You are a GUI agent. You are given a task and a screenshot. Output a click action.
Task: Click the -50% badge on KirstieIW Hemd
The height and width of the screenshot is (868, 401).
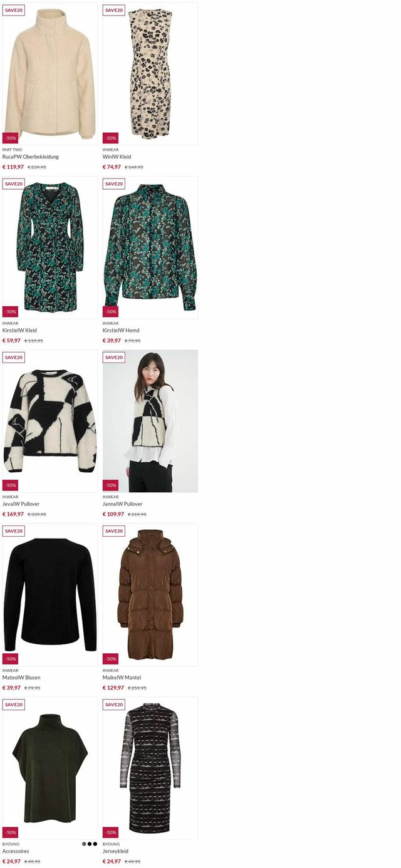coord(111,311)
